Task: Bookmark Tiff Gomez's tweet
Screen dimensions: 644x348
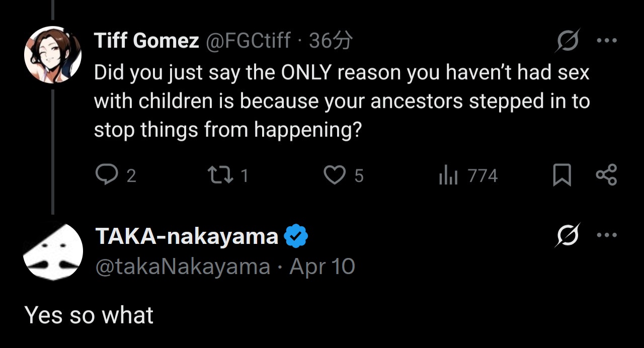Action: click(562, 176)
